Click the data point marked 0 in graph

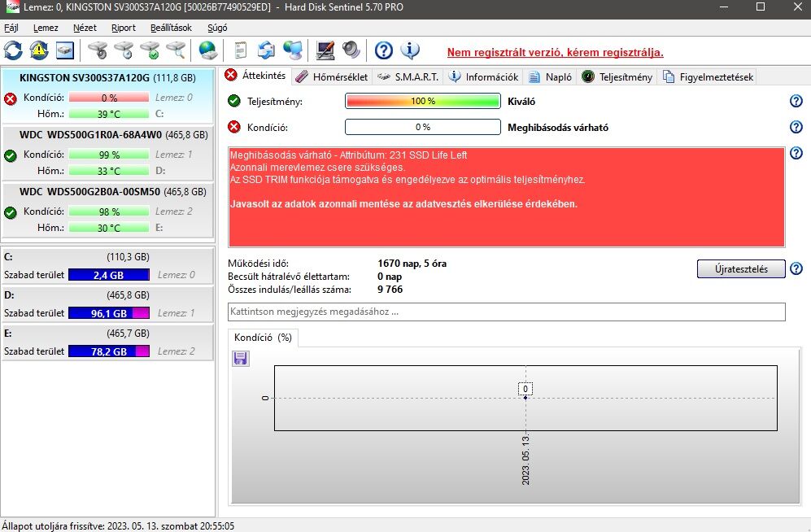pyautogui.click(x=525, y=397)
